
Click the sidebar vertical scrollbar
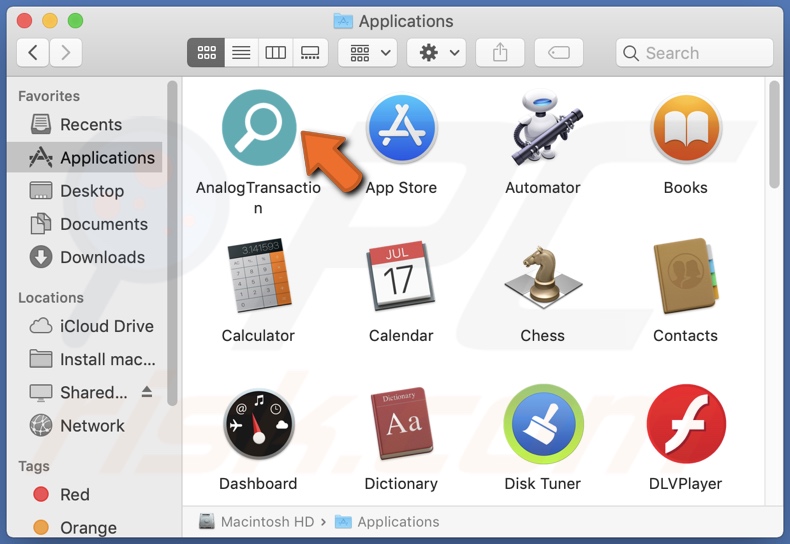tap(172, 243)
